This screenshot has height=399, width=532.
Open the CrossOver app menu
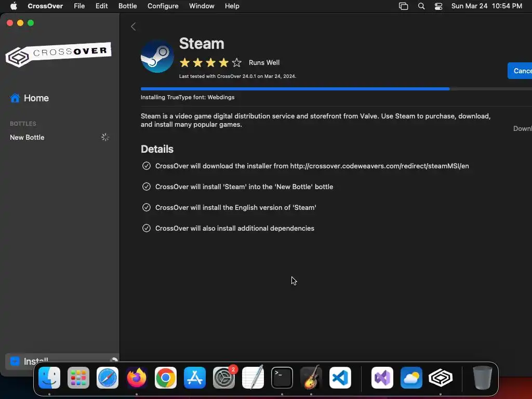click(x=45, y=6)
